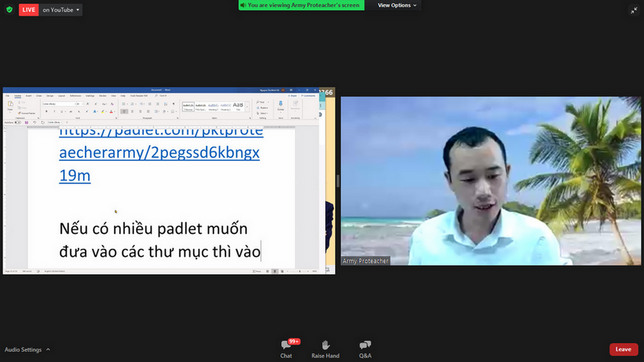The height and width of the screenshot is (362, 644).
Task: Click the Redo arrow in Word
Action: [x=42, y=122]
